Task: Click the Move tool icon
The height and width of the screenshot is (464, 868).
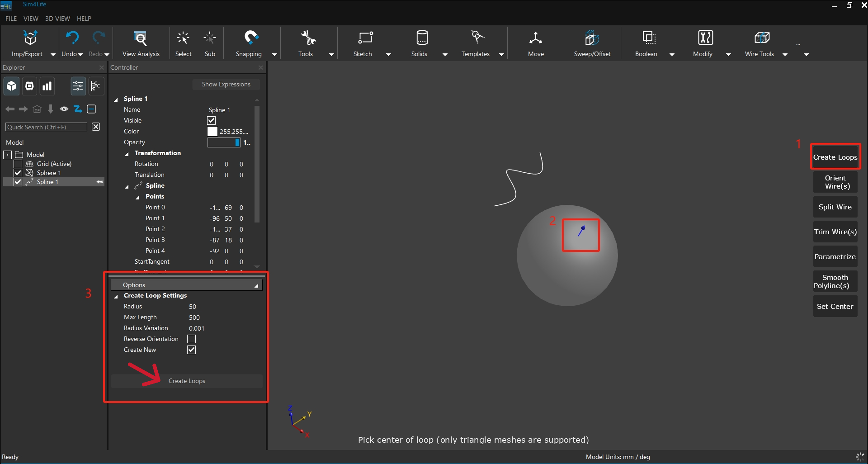Action: tap(536, 38)
